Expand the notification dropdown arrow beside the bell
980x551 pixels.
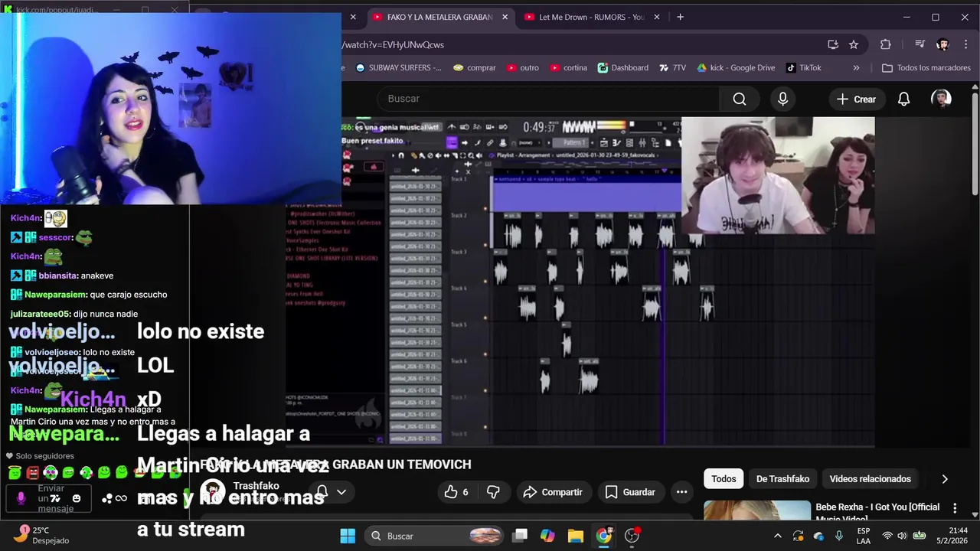(x=341, y=492)
